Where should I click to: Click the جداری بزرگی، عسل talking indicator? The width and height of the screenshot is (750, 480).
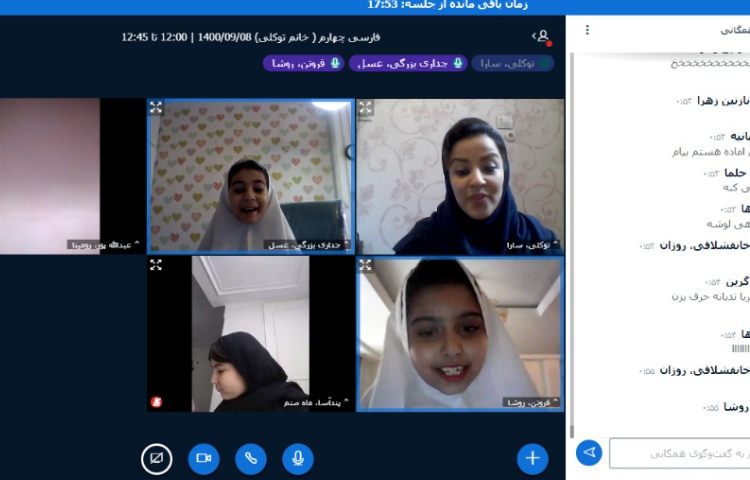pyautogui.click(x=409, y=63)
